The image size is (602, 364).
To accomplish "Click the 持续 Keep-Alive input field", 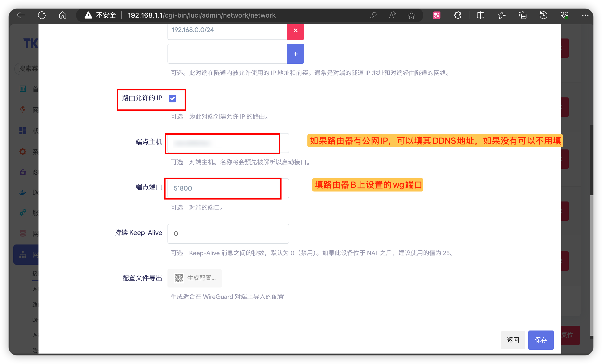I will point(228,234).
